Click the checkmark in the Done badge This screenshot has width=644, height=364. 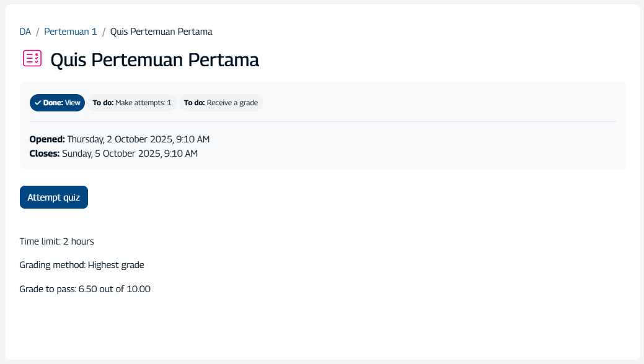(x=38, y=103)
